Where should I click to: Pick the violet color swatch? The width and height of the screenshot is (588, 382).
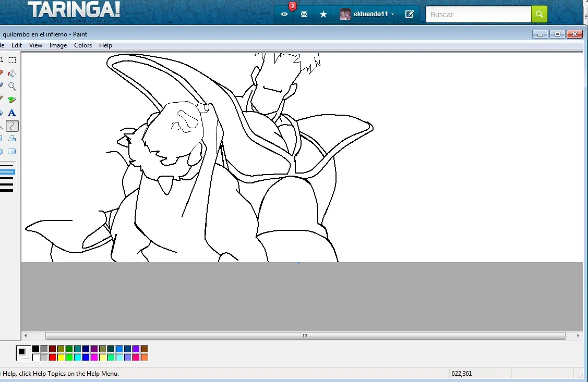[136, 349]
